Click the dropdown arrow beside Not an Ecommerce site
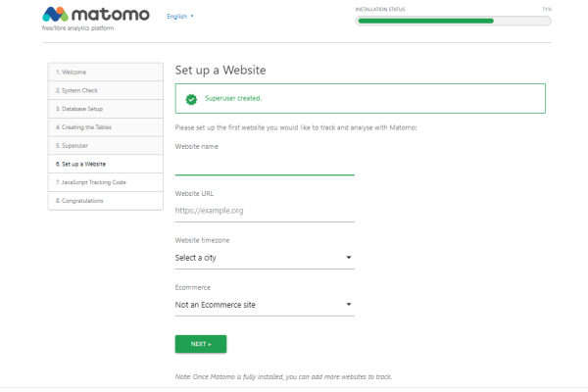Viewport: 588px width, 392px height. [349, 305]
